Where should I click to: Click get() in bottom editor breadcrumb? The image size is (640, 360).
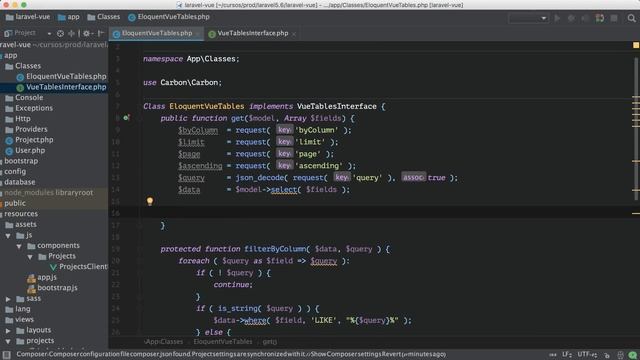(x=270, y=342)
